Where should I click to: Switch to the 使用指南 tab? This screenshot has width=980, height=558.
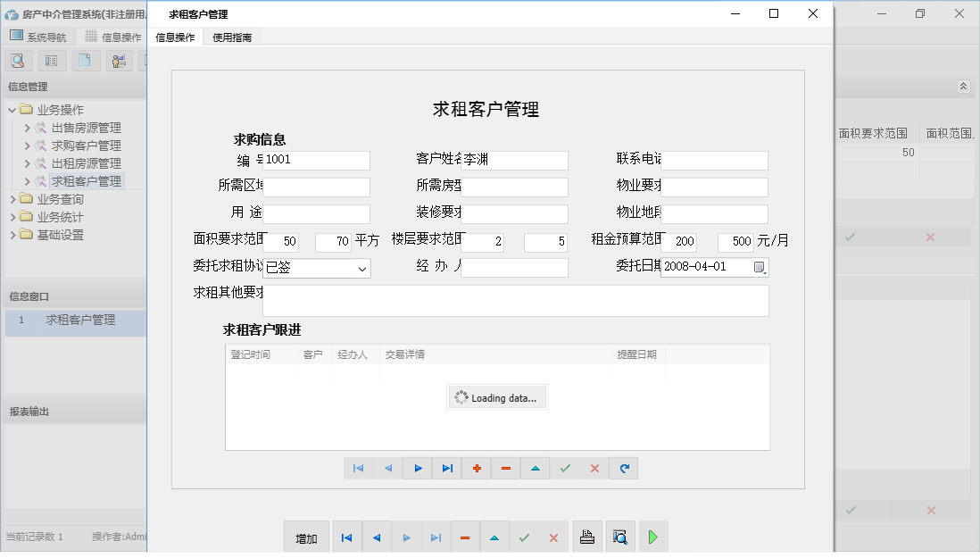(x=230, y=37)
